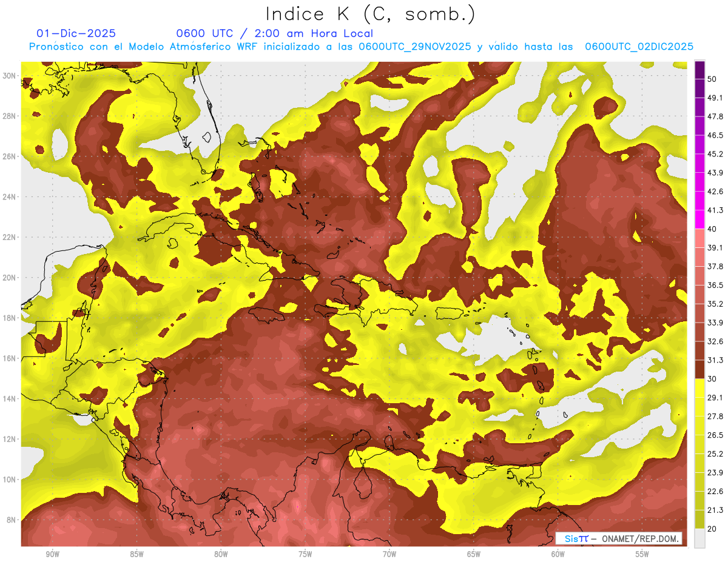Image resolution: width=728 pixels, height=562 pixels.
Task: Click the '24N' latitude label
Action: pyautogui.click(x=10, y=197)
